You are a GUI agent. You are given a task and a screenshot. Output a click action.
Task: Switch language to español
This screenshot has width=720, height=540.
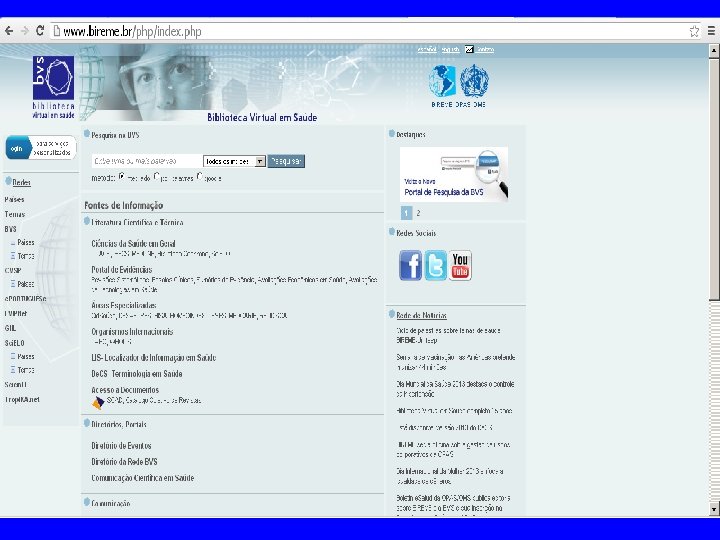427,49
